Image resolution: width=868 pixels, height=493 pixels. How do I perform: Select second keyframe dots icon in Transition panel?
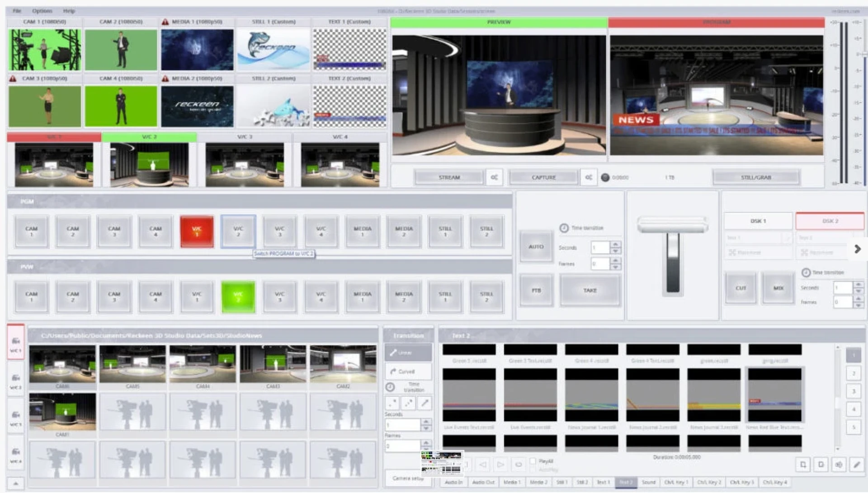point(408,403)
